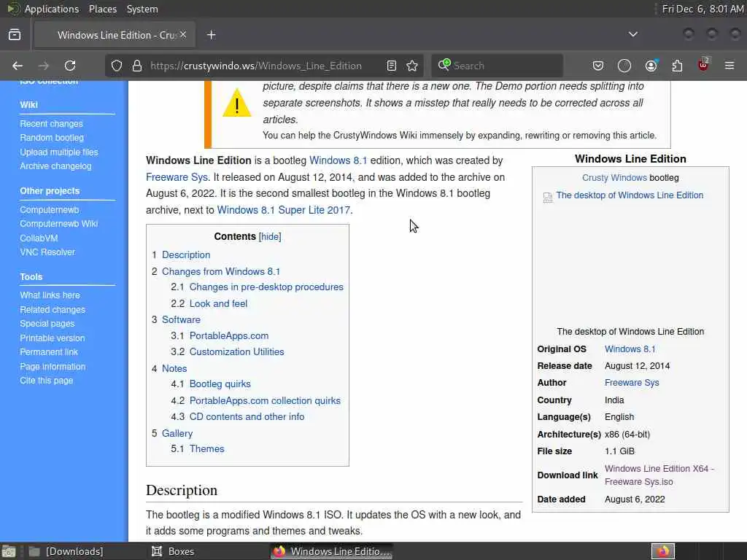747x560 pixels.
Task: Follow the Windows 8.1 link in intro
Action: tap(338, 160)
